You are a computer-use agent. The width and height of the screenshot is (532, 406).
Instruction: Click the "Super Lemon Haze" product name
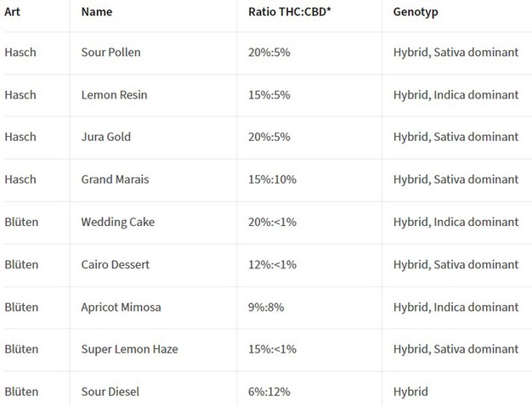click(129, 350)
